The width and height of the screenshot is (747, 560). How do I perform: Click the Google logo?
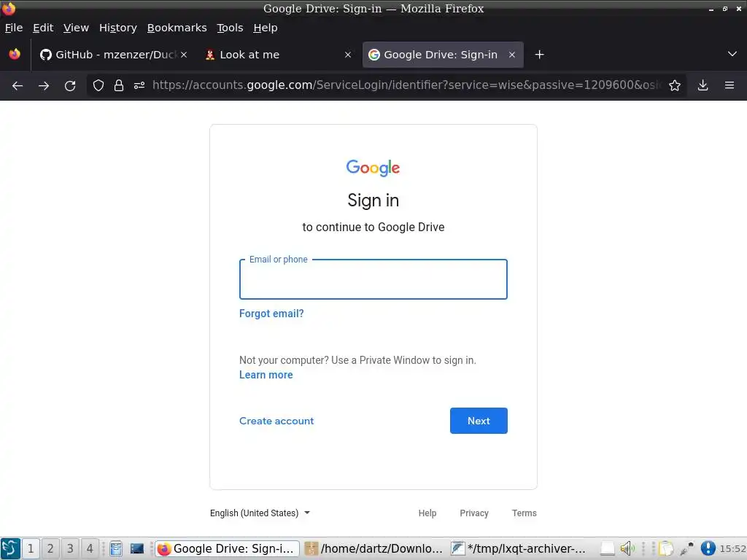[373, 168]
